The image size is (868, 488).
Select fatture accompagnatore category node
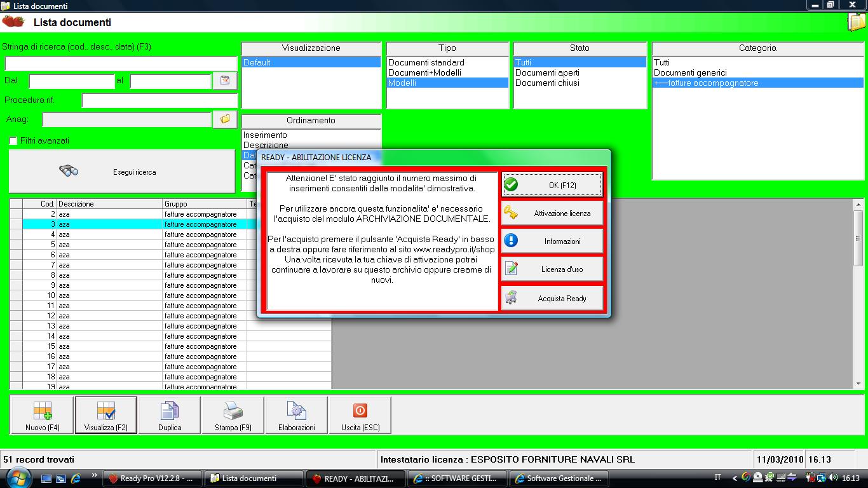(x=758, y=83)
